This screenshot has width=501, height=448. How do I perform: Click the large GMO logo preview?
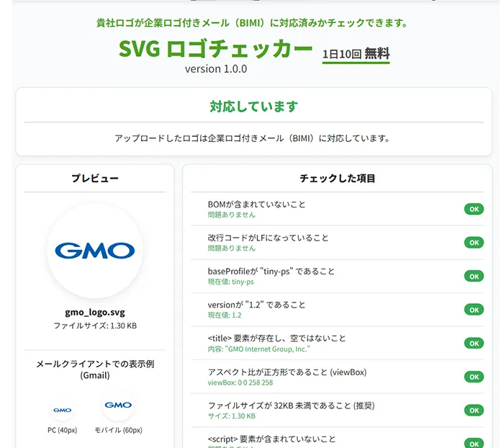tap(95, 251)
